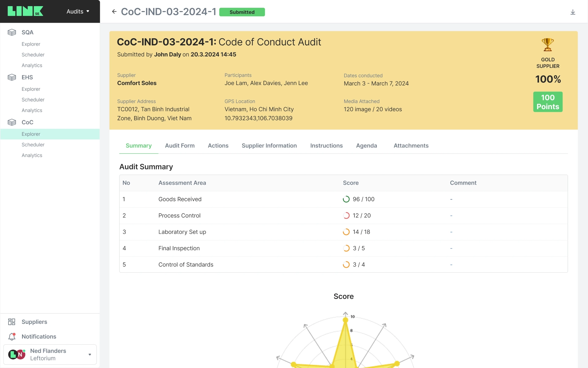This screenshot has height=368, width=588.
Task: Open the Actions tab
Action: [218, 146]
